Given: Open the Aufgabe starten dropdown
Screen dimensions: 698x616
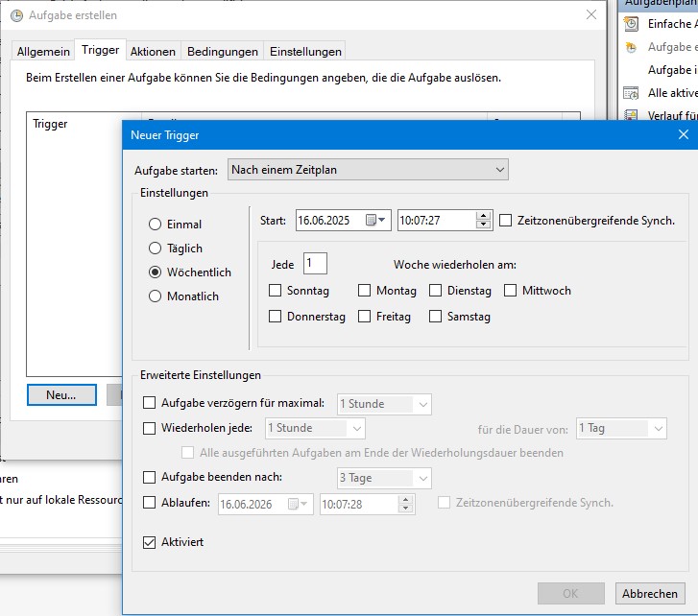Looking at the screenshot, I should (368, 170).
